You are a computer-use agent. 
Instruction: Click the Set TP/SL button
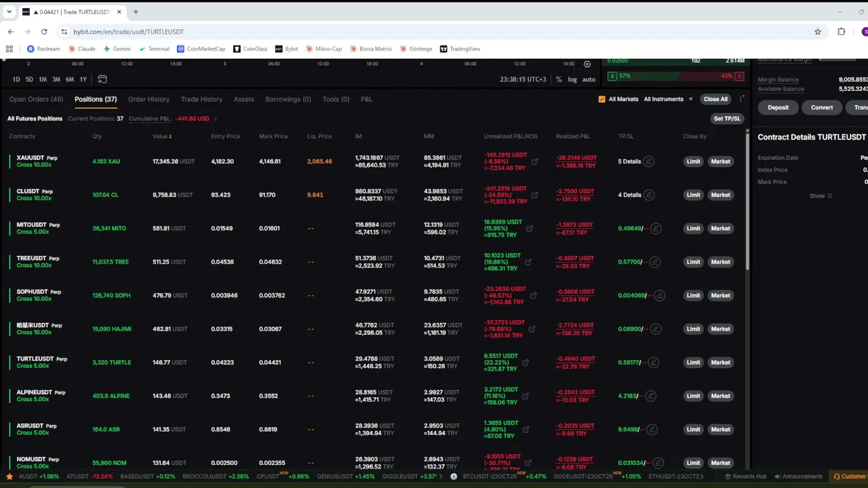(727, 119)
